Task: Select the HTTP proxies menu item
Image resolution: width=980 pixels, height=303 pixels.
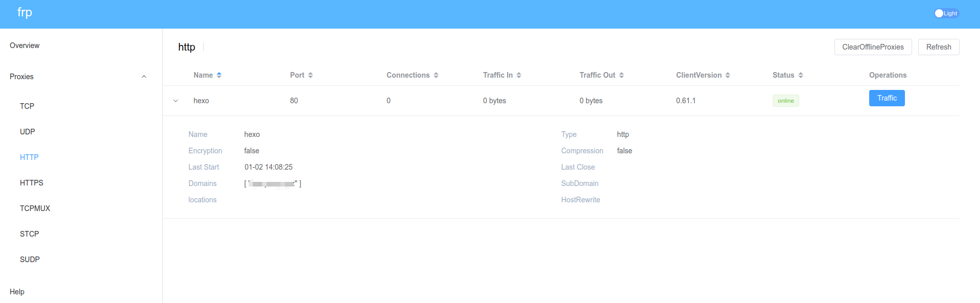Action: [x=29, y=157]
